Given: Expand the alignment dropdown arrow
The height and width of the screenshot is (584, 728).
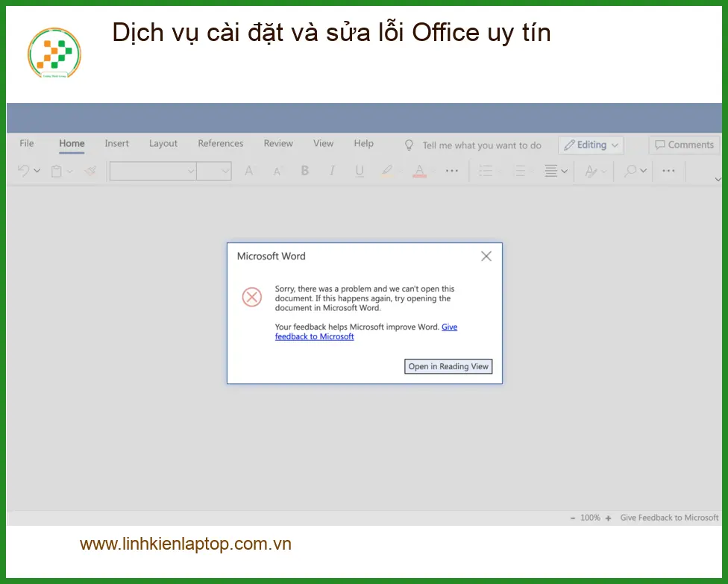Looking at the screenshot, I should (x=565, y=172).
